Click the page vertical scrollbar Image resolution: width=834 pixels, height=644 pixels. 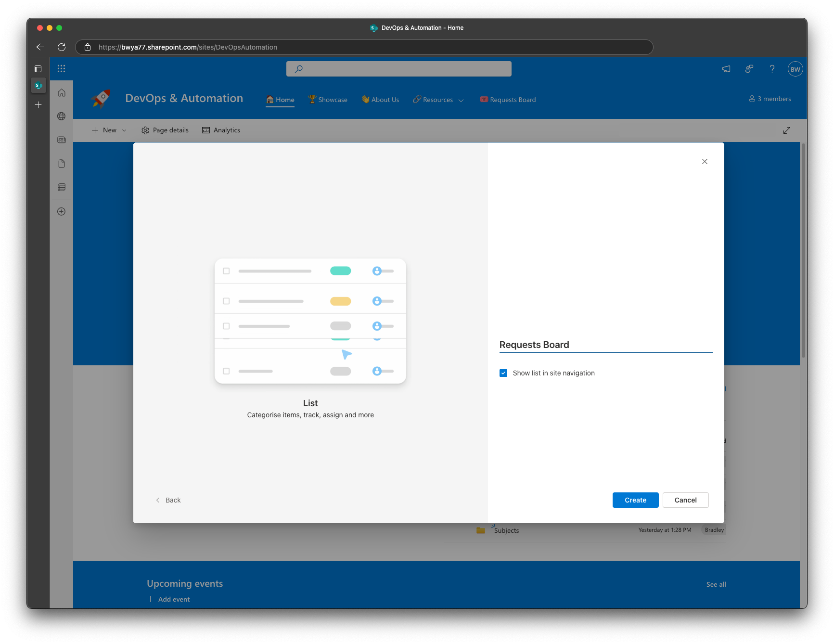pos(803,250)
